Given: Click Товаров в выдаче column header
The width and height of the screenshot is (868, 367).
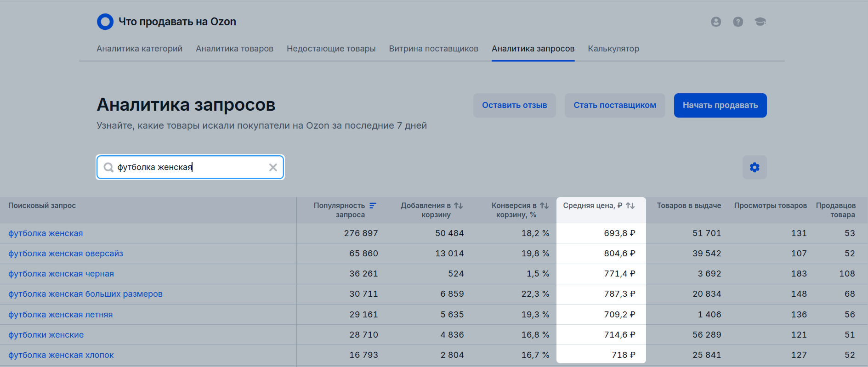Looking at the screenshot, I should click(689, 205).
